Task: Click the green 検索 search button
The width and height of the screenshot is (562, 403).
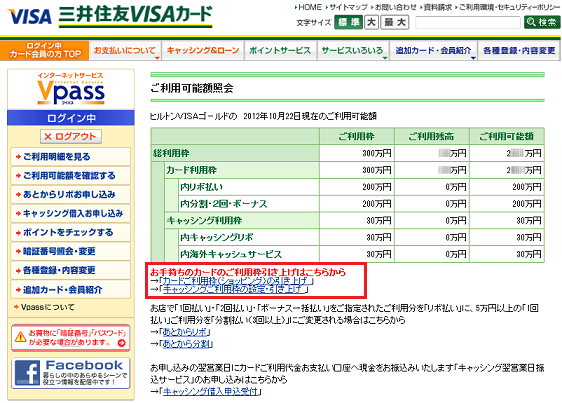Action: [x=542, y=23]
